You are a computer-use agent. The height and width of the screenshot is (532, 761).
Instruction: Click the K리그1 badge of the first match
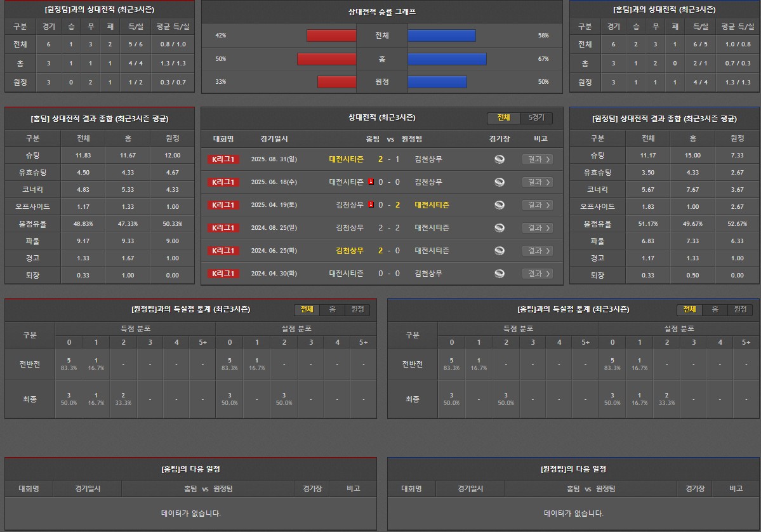[223, 159]
